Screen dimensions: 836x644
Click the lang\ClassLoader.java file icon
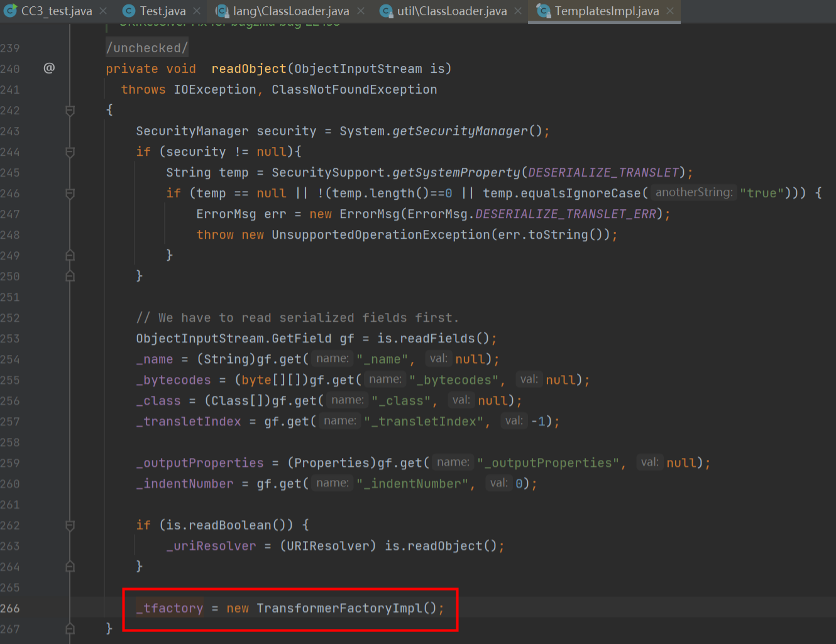click(222, 11)
